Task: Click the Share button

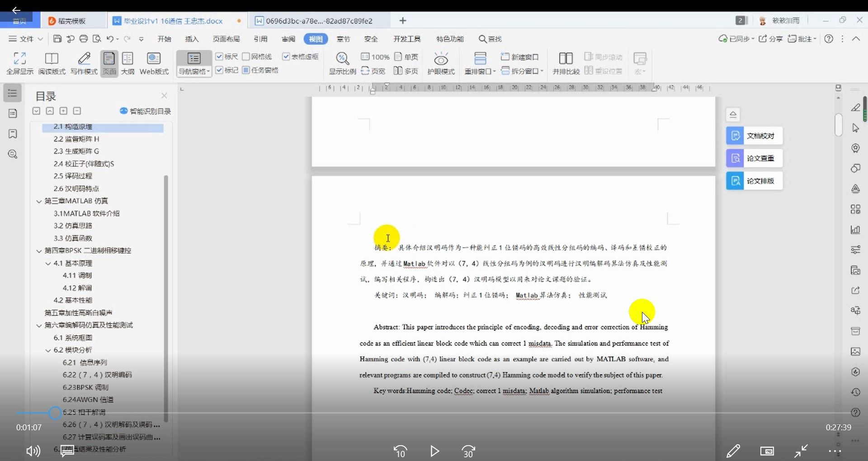Action: [770, 39]
